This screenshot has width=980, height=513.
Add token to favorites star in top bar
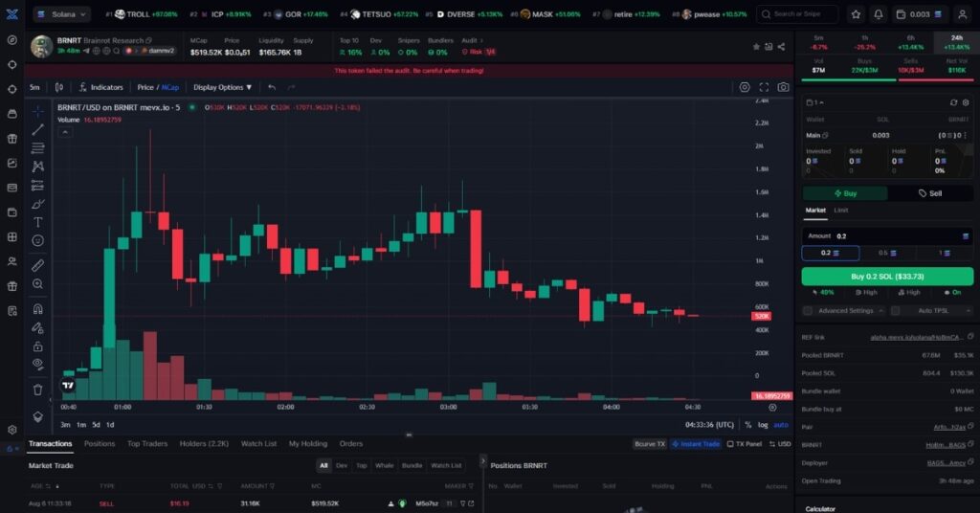tap(856, 13)
